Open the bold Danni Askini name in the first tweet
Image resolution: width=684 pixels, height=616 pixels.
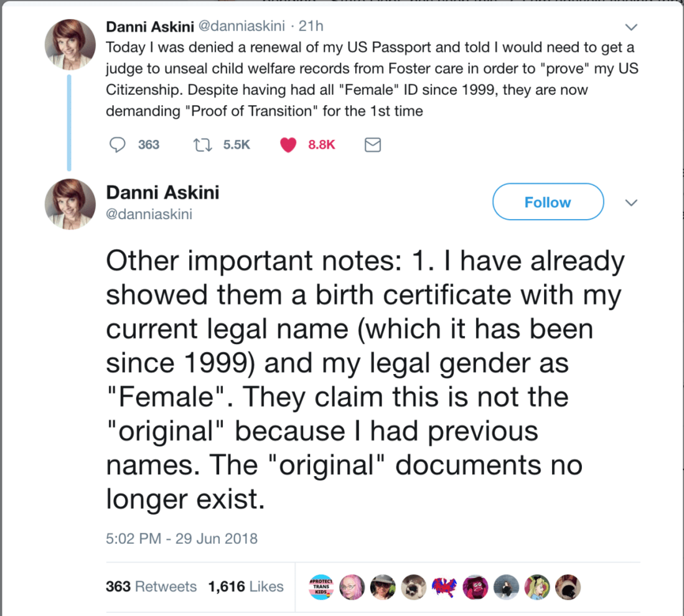[x=149, y=27]
